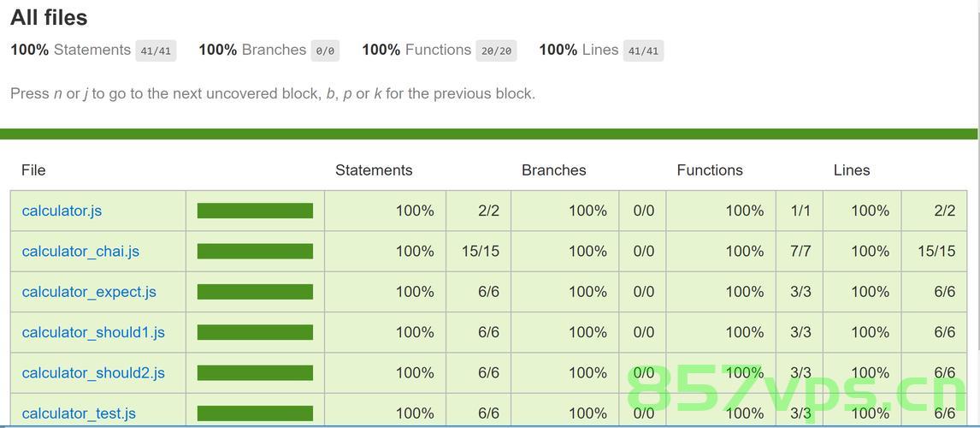Click the 41/41 Statements summary badge
This screenshot has height=428, width=980.
click(156, 51)
